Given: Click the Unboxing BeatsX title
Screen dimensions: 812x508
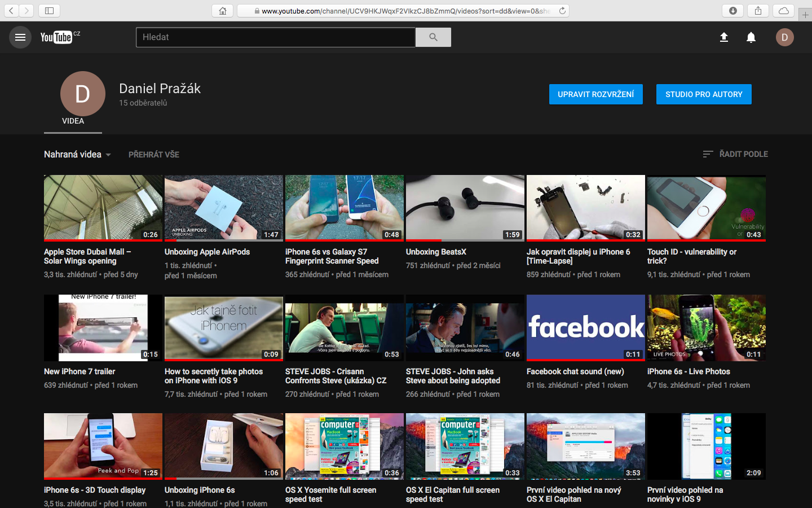Looking at the screenshot, I should [436, 252].
